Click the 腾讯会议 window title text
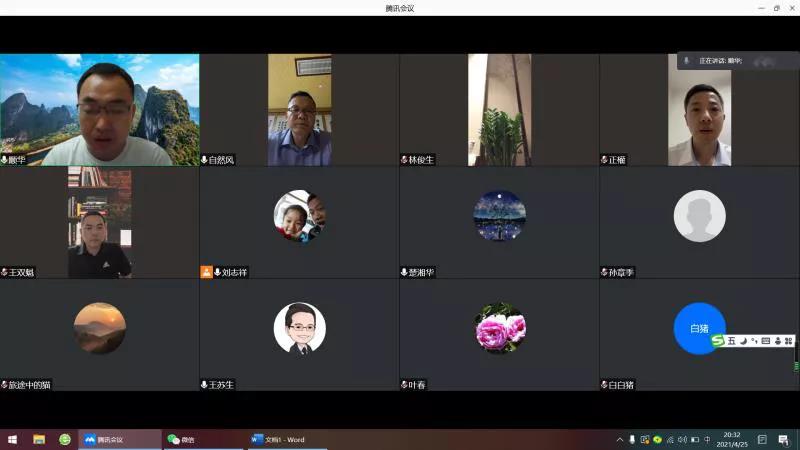This screenshot has height=450, width=800. tap(400, 8)
